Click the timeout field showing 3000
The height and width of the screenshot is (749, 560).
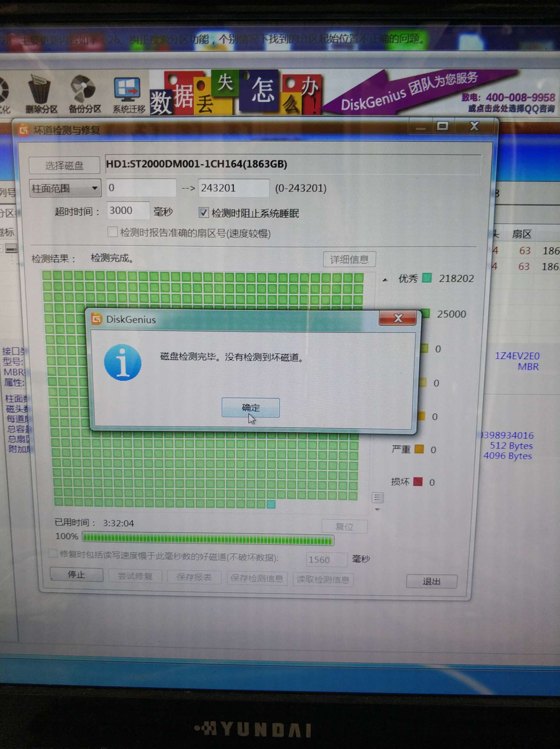tap(128, 211)
